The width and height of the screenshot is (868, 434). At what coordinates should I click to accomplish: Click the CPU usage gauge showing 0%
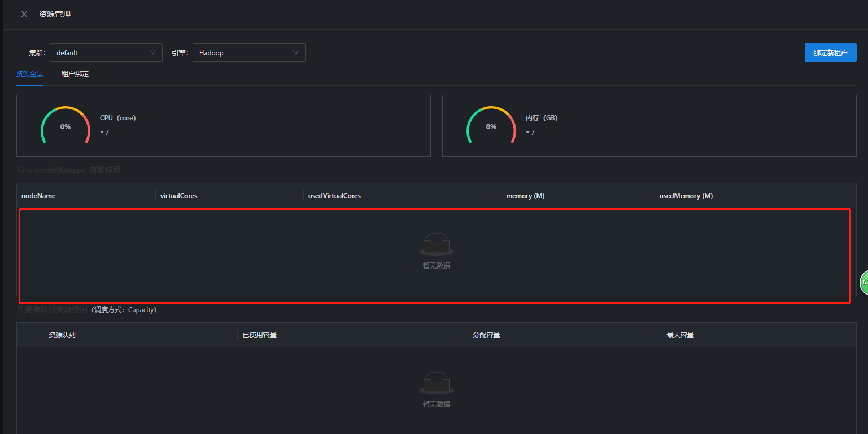coord(66,126)
